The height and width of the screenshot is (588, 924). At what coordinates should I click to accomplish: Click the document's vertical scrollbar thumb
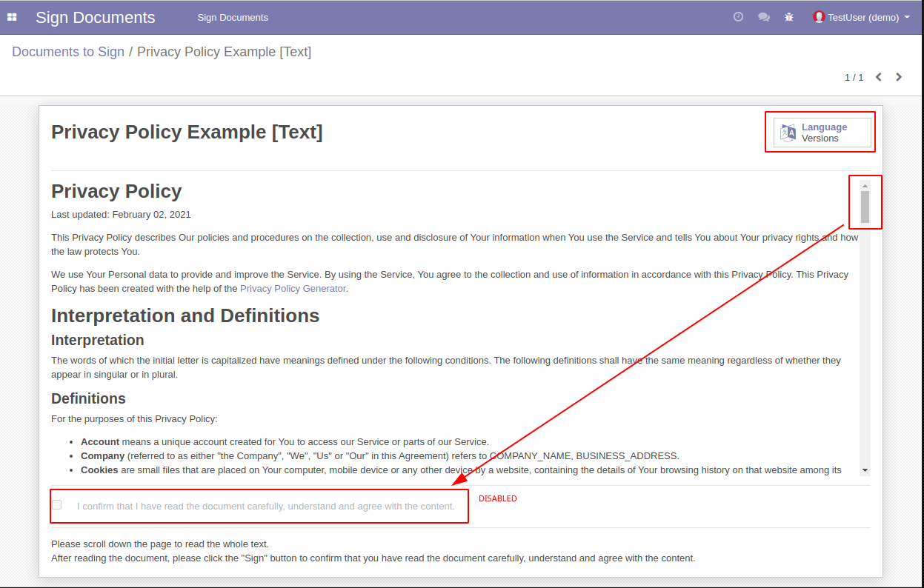click(x=865, y=207)
